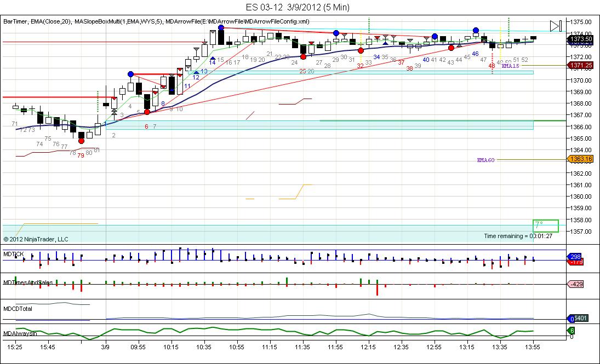
Task: Click the Time remaining countdown text
Action: click(518, 236)
